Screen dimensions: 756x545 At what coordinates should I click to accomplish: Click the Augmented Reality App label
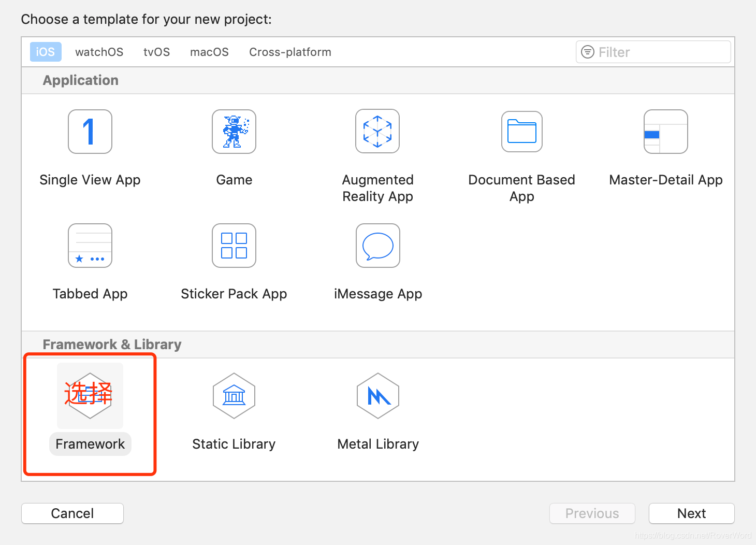click(378, 188)
